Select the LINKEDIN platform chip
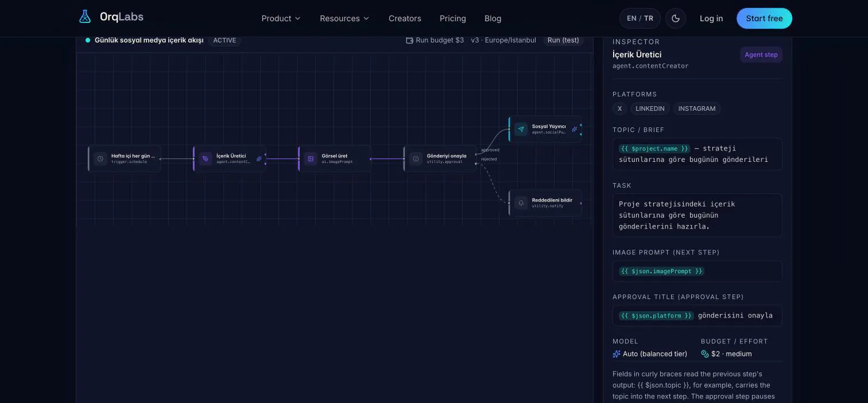Viewport: 868px width, 403px height. 650,108
